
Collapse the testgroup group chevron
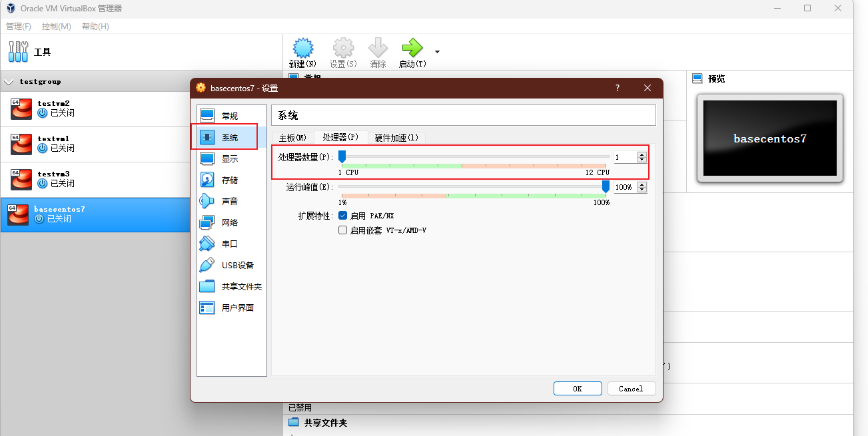pos(8,82)
